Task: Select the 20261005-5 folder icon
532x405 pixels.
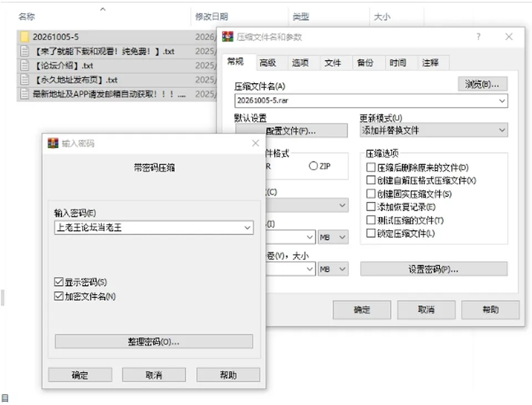Action: pos(25,37)
